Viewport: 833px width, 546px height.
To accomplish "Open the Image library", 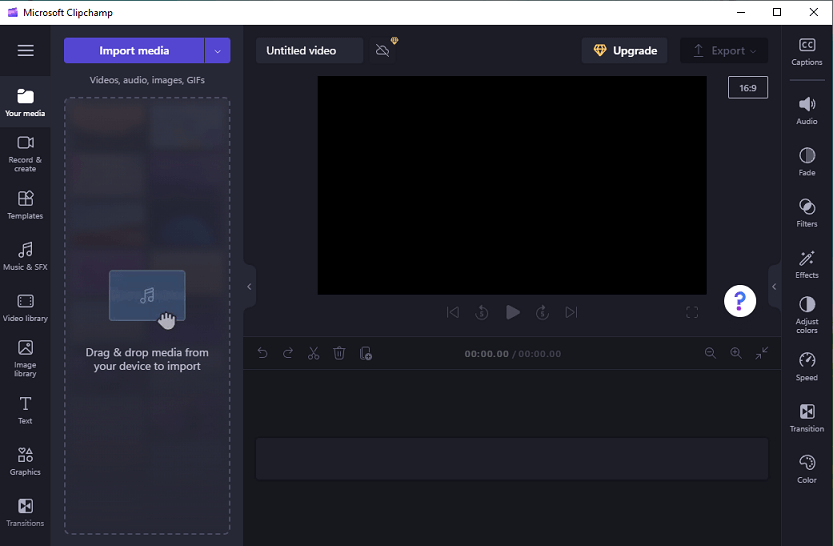I will [x=25, y=359].
